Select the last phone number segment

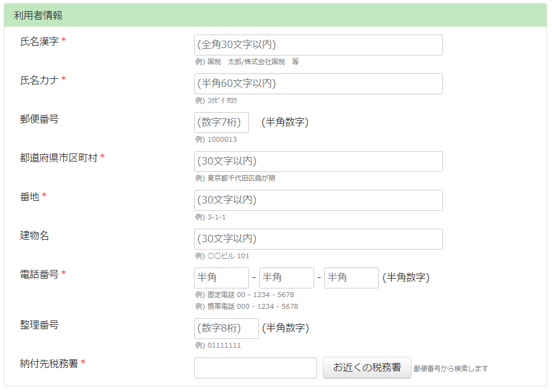(352, 278)
